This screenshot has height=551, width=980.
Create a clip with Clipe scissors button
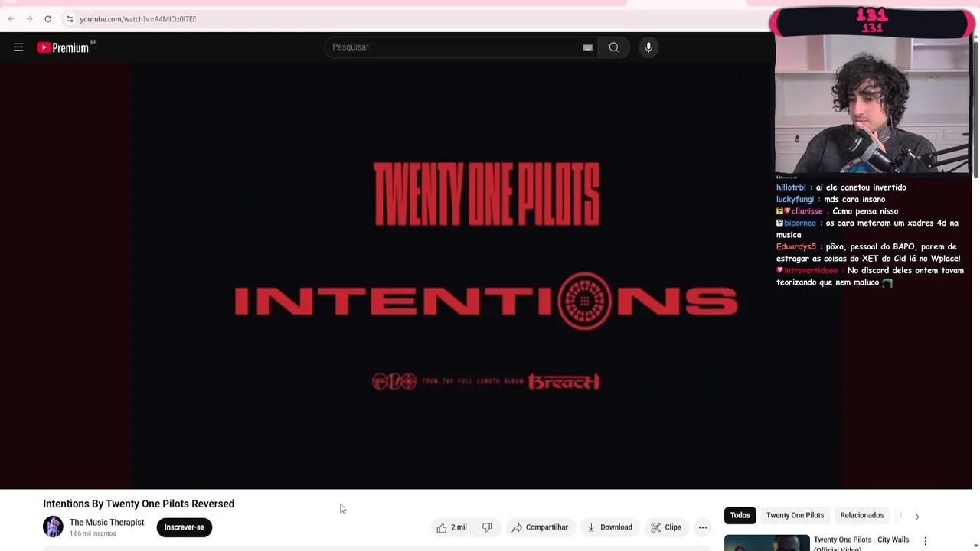pos(666,527)
